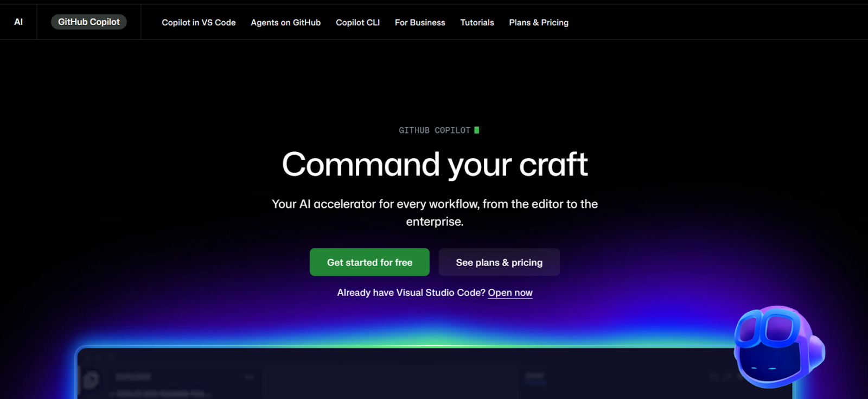868x399 pixels.
Task: Click the Copilot mascot head icon
Action: (x=779, y=347)
